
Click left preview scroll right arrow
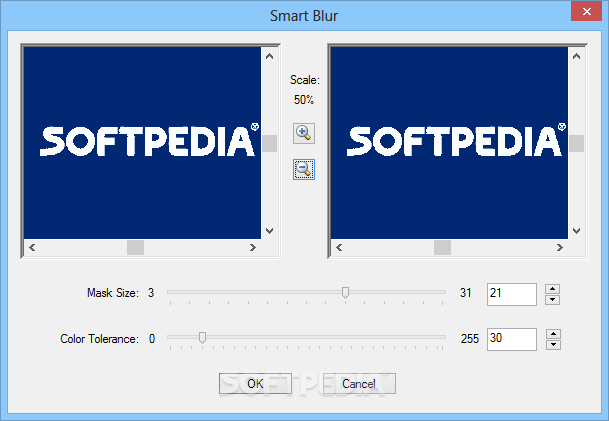253,247
